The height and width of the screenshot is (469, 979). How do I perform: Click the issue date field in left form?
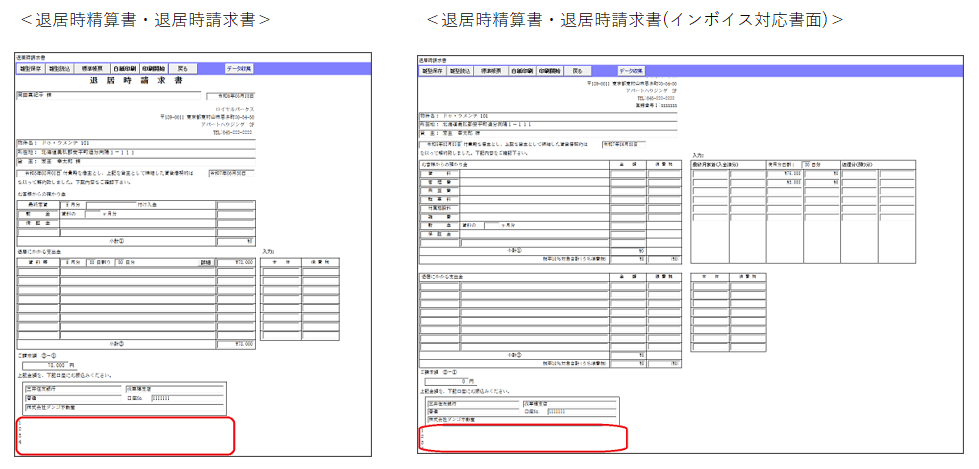coord(229,94)
